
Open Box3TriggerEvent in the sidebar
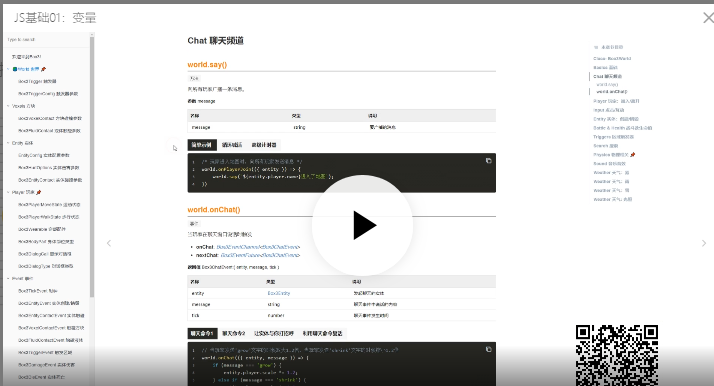tap(45, 352)
